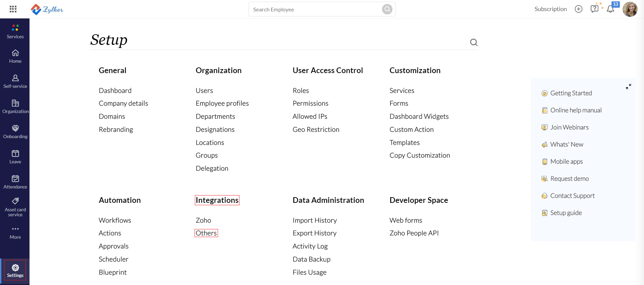Open Permissions

(x=310, y=104)
